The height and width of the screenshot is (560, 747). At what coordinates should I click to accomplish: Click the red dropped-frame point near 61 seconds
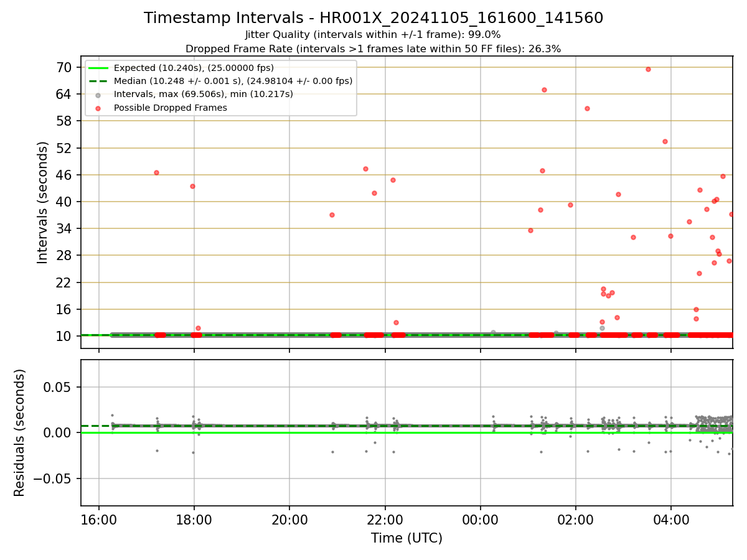click(587, 108)
